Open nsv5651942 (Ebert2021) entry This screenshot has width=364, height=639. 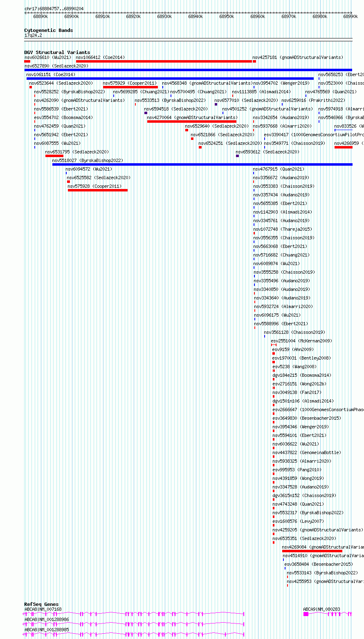pyautogui.click(x=61, y=135)
